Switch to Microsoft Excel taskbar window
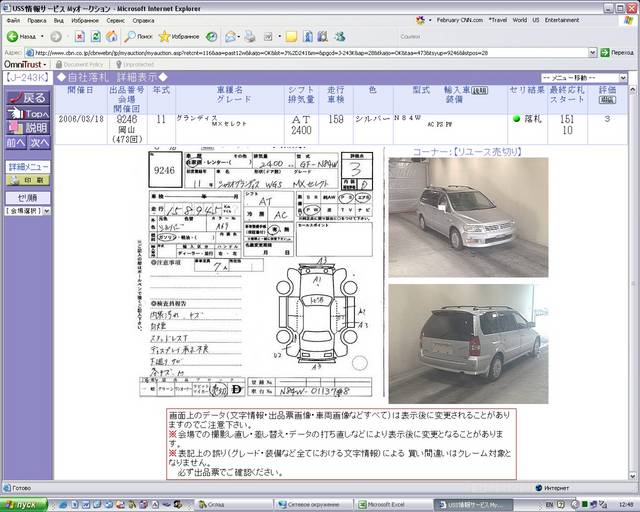Viewport: 640px width, 512px height. pos(393,505)
